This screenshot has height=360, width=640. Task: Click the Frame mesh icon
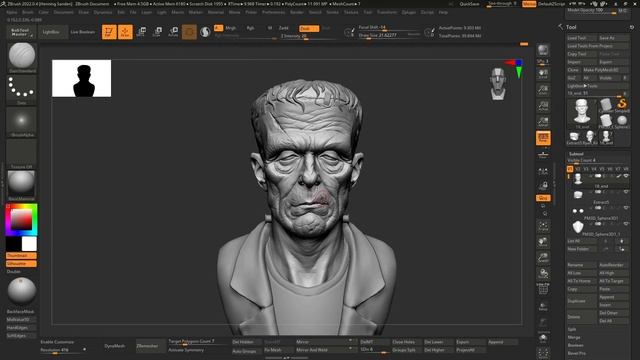pos(543,226)
